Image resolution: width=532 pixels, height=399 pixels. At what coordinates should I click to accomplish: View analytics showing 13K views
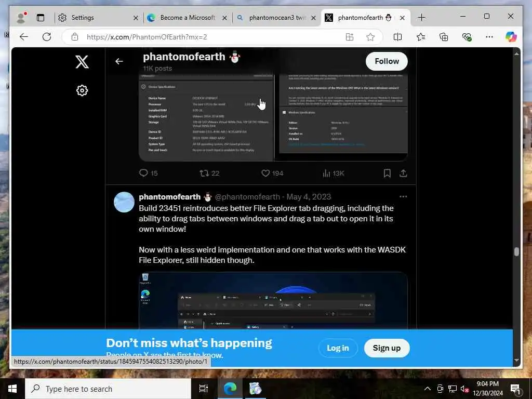pos(333,174)
